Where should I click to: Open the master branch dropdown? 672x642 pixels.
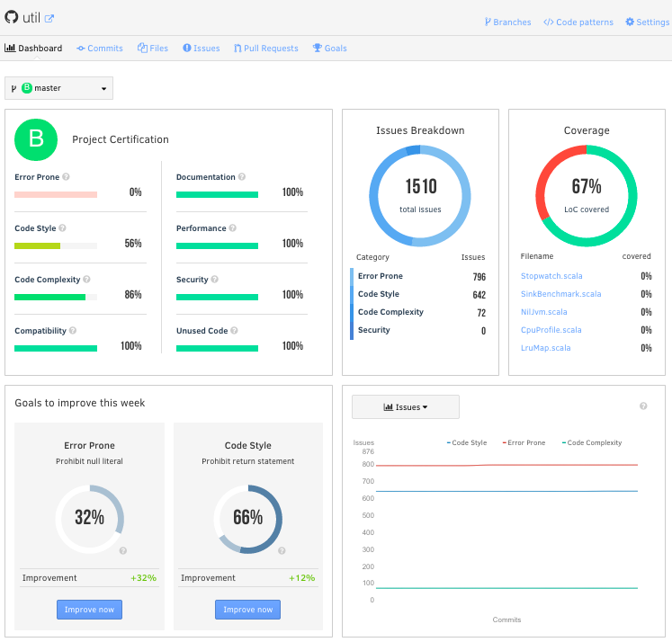click(x=59, y=88)
